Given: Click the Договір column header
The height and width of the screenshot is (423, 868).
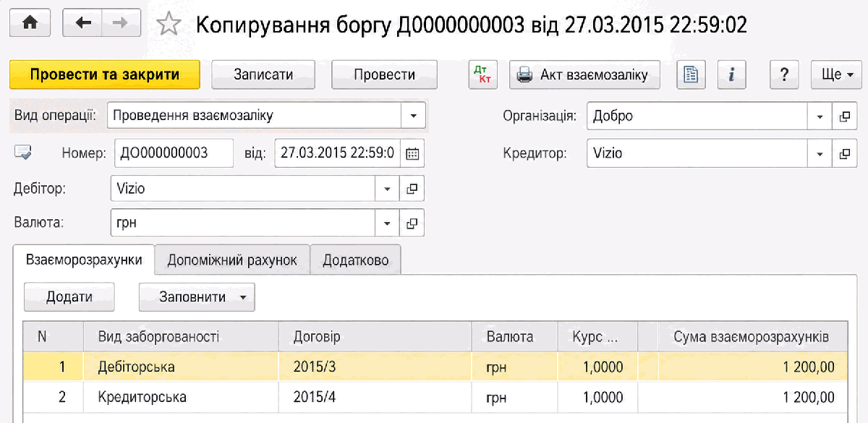Looking at the screenshot, I should [x=375, y=337].
